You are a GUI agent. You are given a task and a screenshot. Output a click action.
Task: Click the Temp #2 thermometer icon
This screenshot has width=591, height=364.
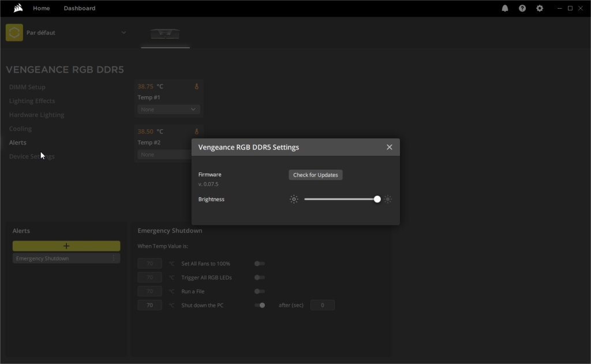click(196, 132)
